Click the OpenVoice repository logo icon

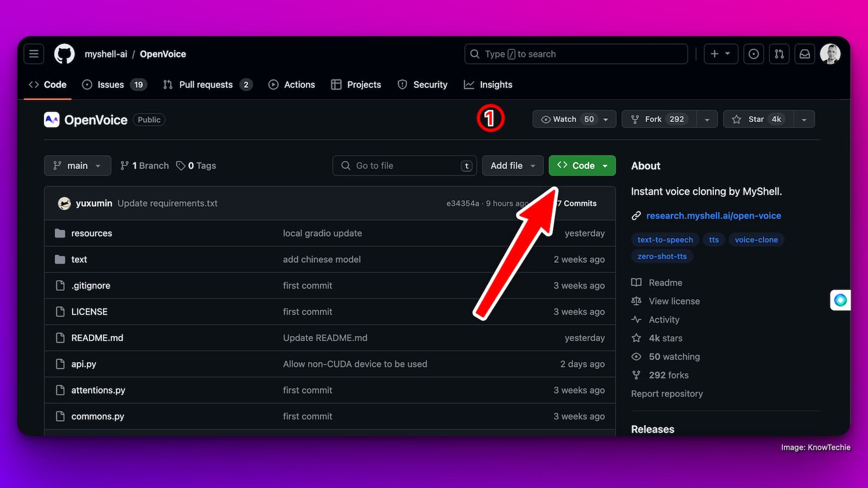pyautogui.click(x=52, y=120)
